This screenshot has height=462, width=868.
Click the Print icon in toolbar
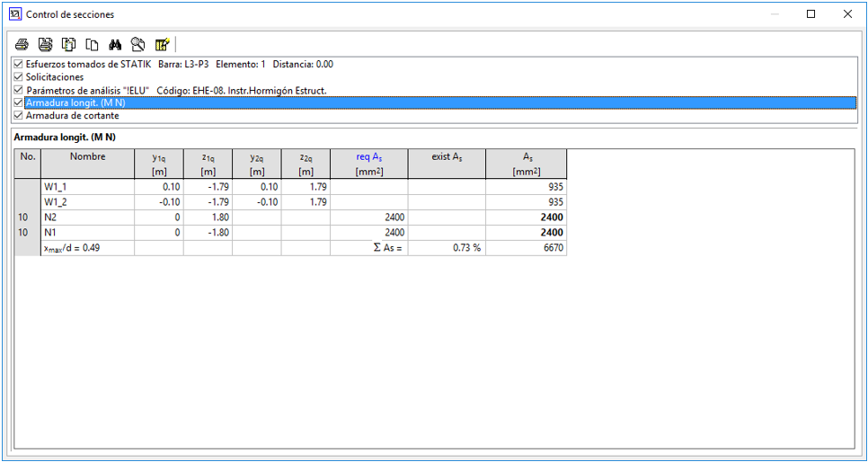22,44
